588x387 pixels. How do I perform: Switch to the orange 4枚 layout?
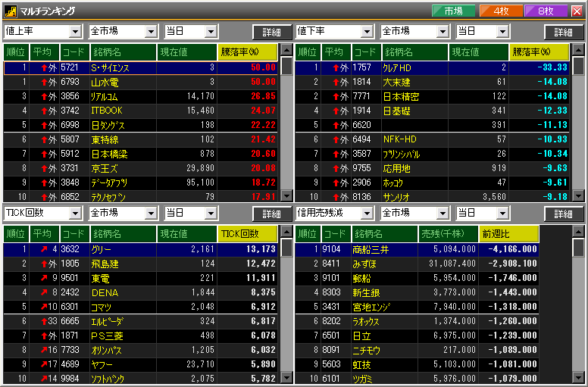(501, 11)
